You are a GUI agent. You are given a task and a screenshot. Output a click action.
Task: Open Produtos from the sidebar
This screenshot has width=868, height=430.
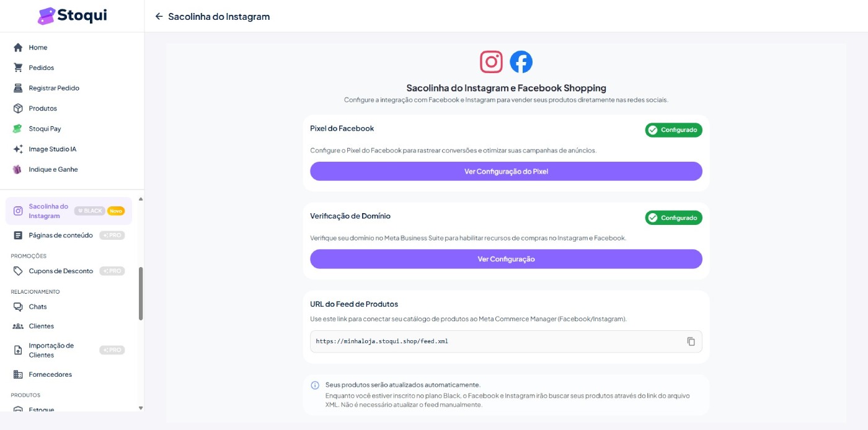coord(43,108)
